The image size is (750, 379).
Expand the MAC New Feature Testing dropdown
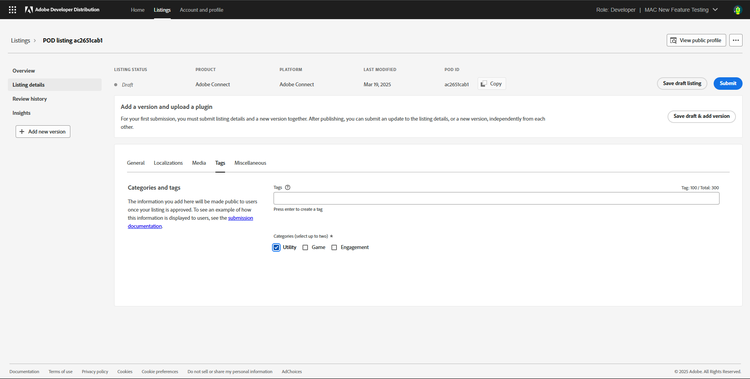pyautogui.click(x=681, y=10)
